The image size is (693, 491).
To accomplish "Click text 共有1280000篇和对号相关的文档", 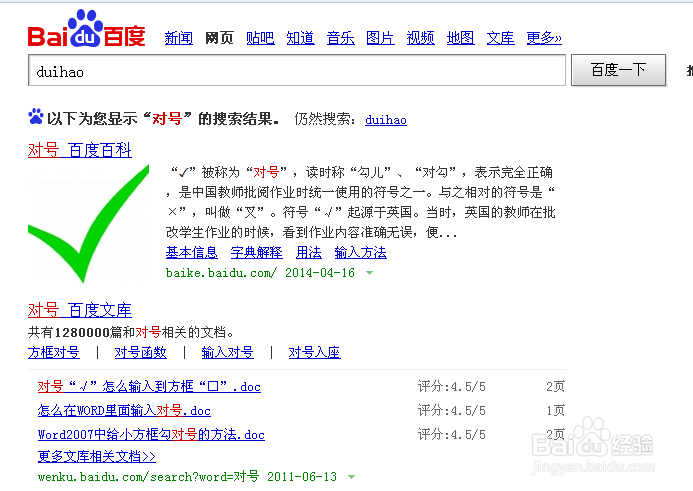I will pos(131,332).
